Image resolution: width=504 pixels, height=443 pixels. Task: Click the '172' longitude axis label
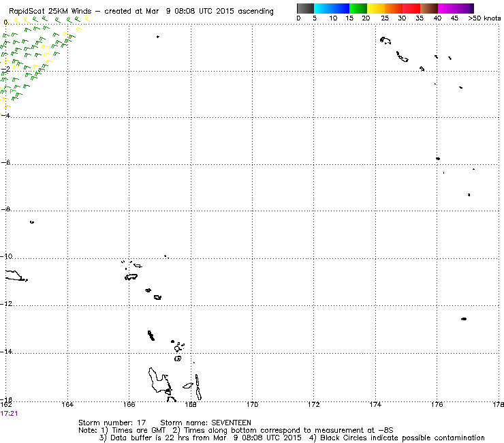(x=314, y=405)
